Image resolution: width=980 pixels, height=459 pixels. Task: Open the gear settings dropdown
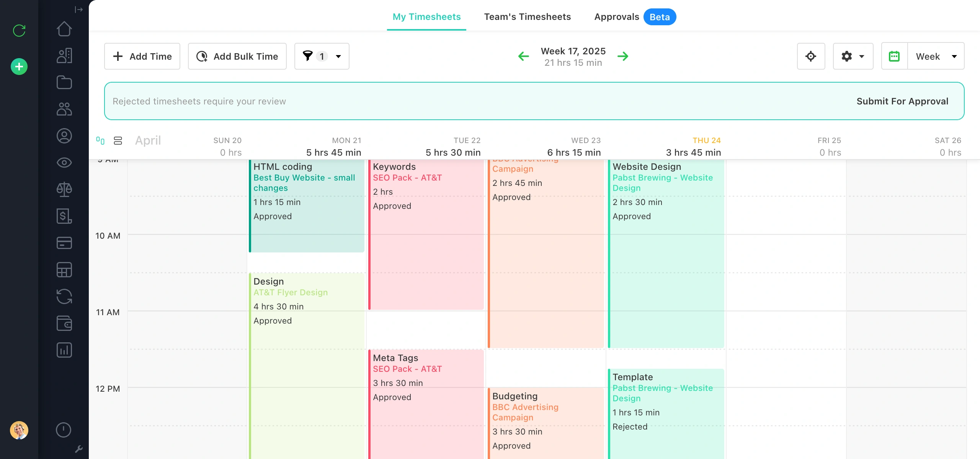pos(853,56)
